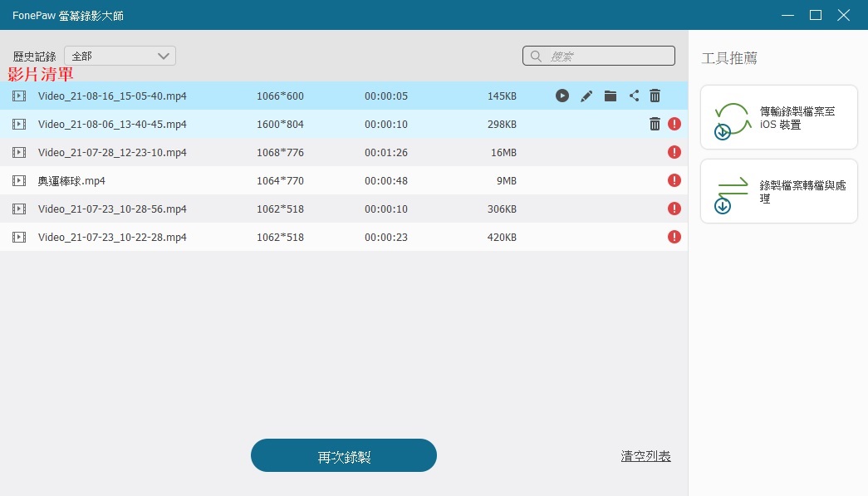This screenshot has width=868, height=496.
Task: Click the pencil rename icon in first row
Action: click(x=586, y=96)
